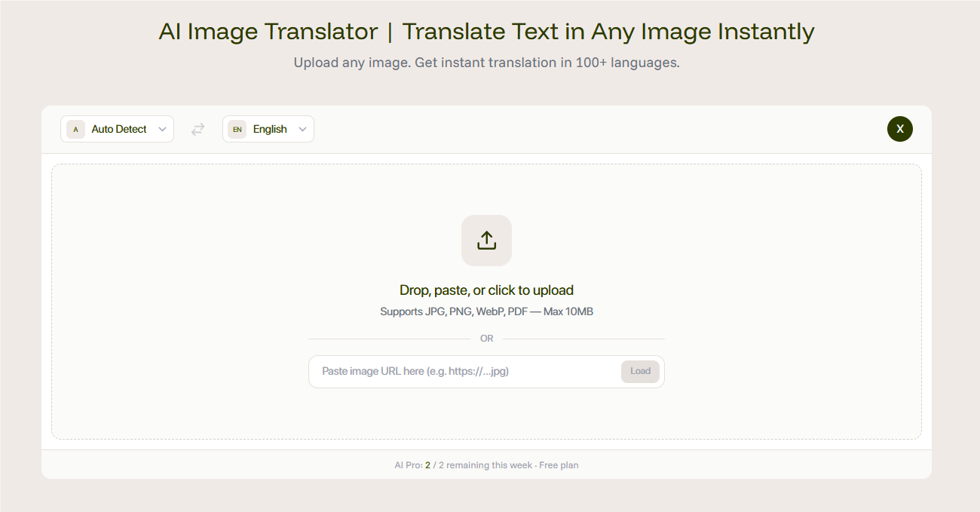Click the 'EN' English language badge
Screen dimensions: 980x512
click(x=237, y=130)
